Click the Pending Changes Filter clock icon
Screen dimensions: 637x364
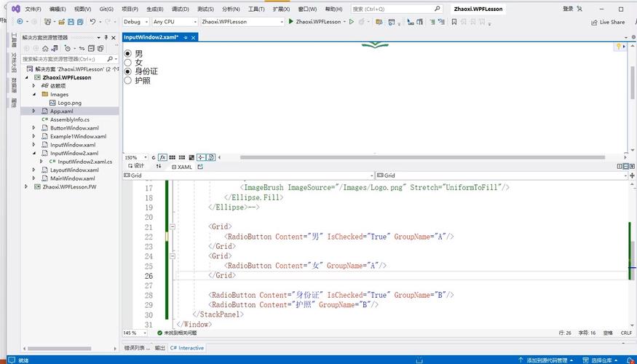(x=68, y=48)
